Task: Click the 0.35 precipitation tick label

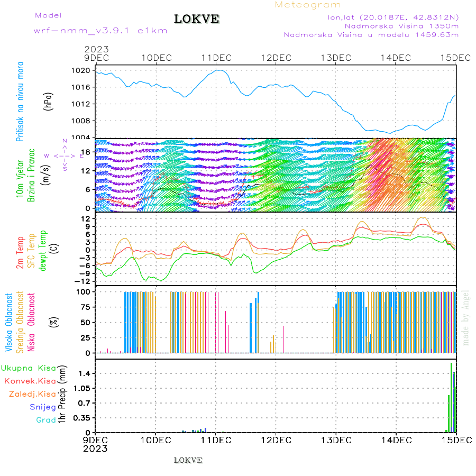Action: (82, 418)
